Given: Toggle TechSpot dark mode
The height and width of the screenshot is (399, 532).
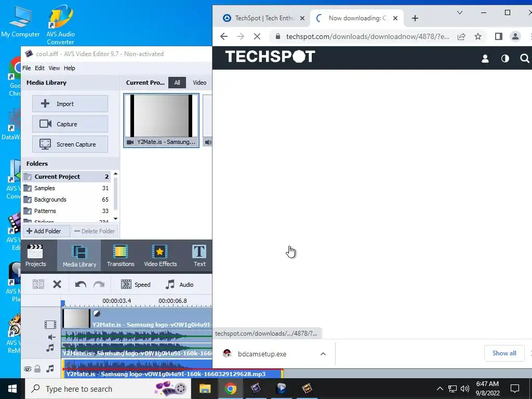Looking at the screenshot, I should click(505, 59).
